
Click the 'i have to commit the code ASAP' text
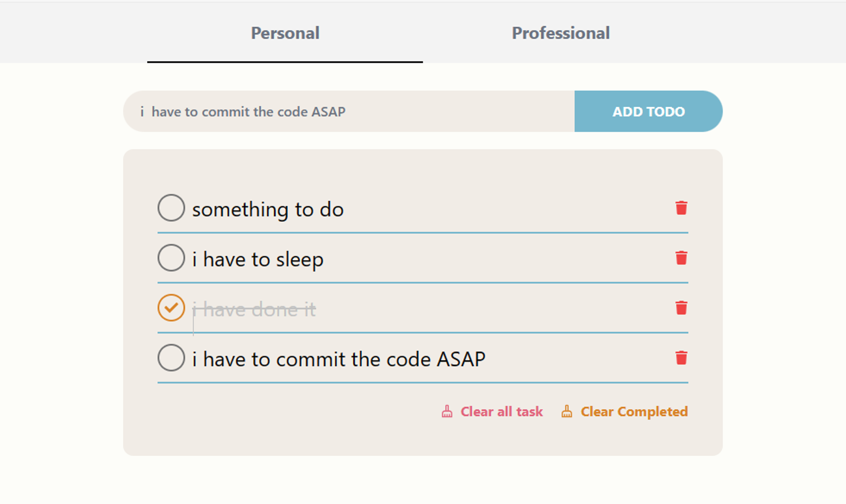click(339, 359)
